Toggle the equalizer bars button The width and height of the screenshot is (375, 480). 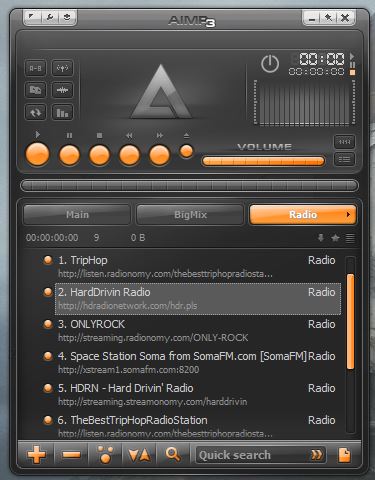[62, 112]
